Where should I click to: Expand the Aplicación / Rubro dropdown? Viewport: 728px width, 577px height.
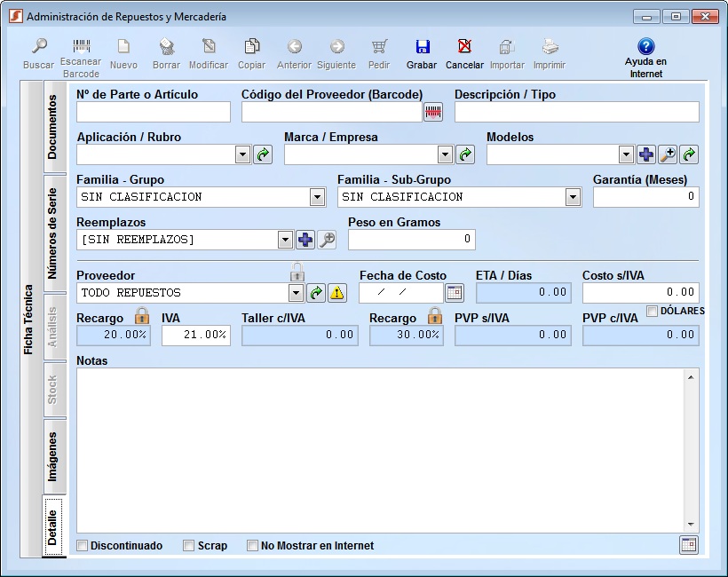[x=243, y=154]
